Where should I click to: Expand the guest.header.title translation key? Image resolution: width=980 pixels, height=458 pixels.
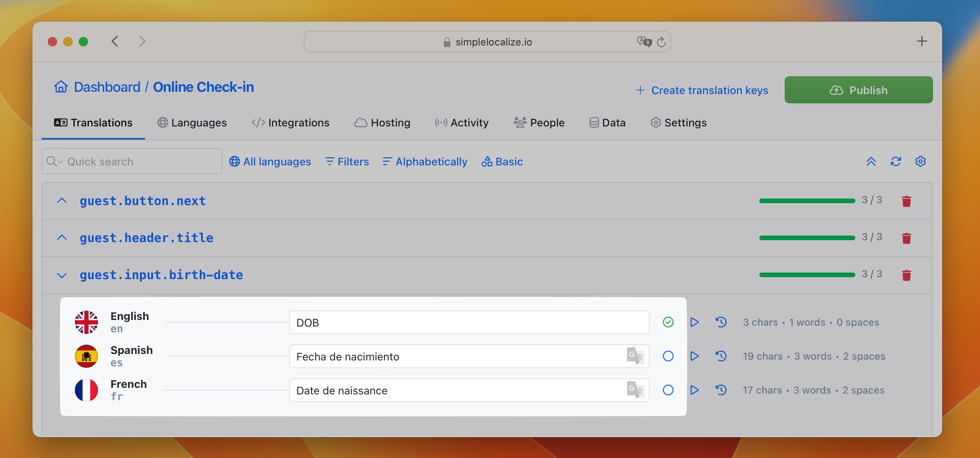61,237
